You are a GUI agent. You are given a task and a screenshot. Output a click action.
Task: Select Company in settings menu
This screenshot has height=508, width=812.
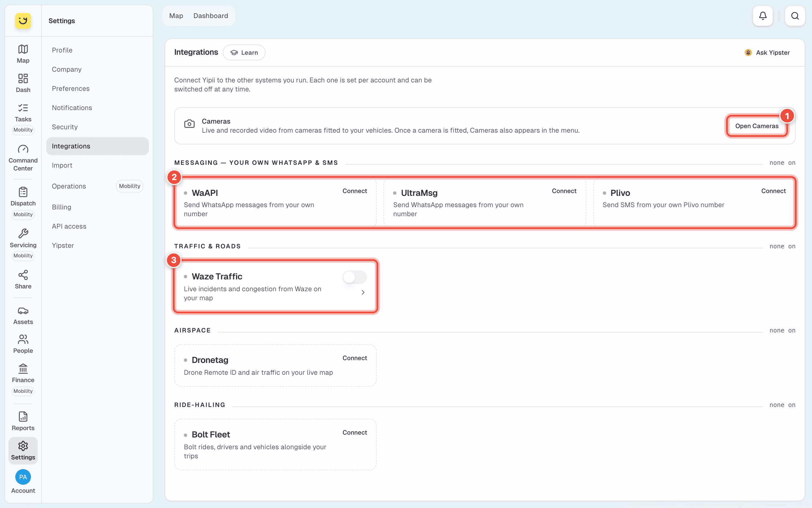coord(97,69)
